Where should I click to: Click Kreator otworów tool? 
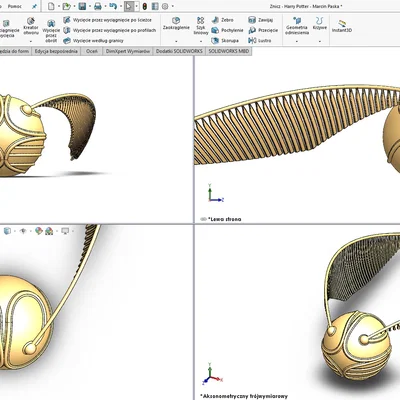click(x=31, y=27)
